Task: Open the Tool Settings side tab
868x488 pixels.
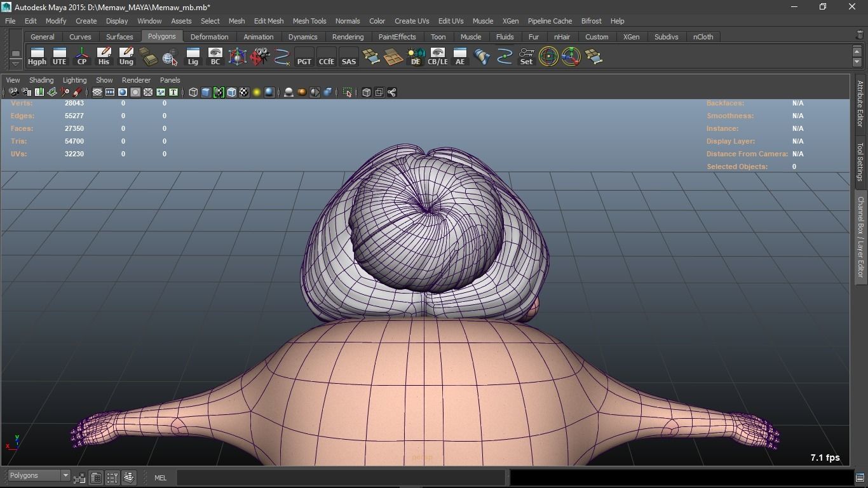Action: (x=860, y=161)
